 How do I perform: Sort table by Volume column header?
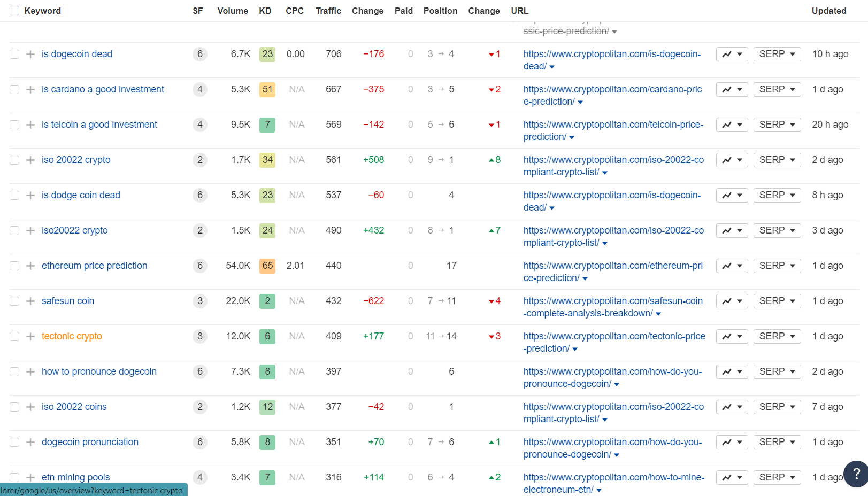tap(233, 11)
